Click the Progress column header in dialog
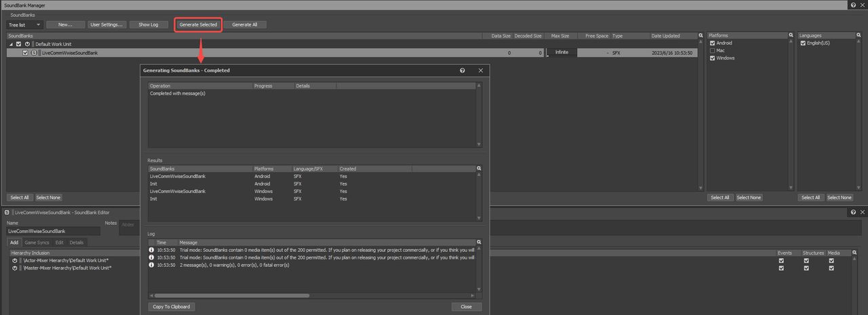The image size is (868, 315). (273, 86)
